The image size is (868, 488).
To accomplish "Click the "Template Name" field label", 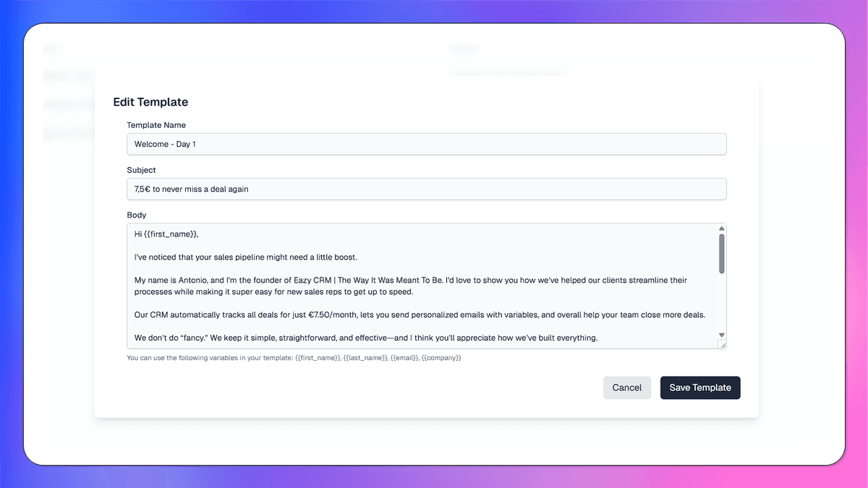I will click(156, 125).
